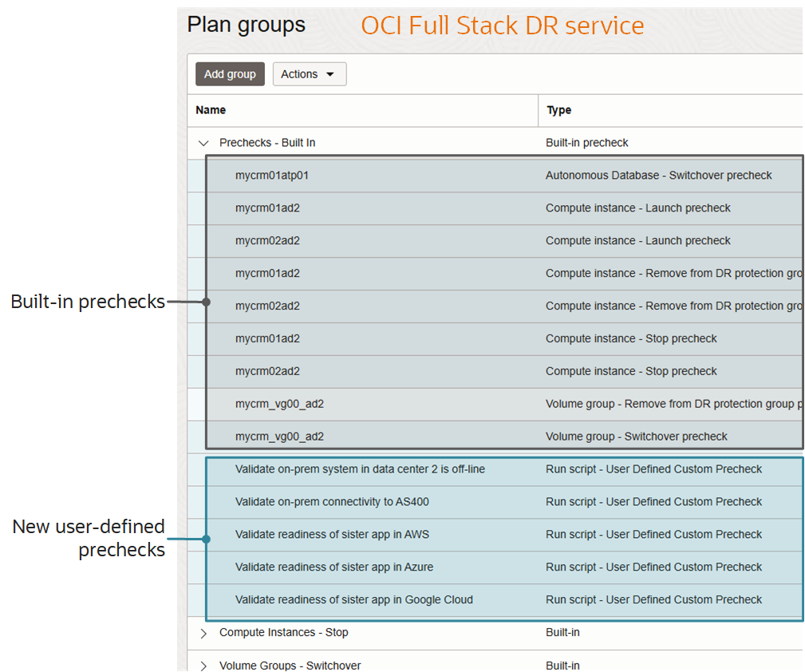Click the arrow icon next to Compute Instances - Stop
Image resolution: width=805 pixels, height=672 pixels.
203,632
